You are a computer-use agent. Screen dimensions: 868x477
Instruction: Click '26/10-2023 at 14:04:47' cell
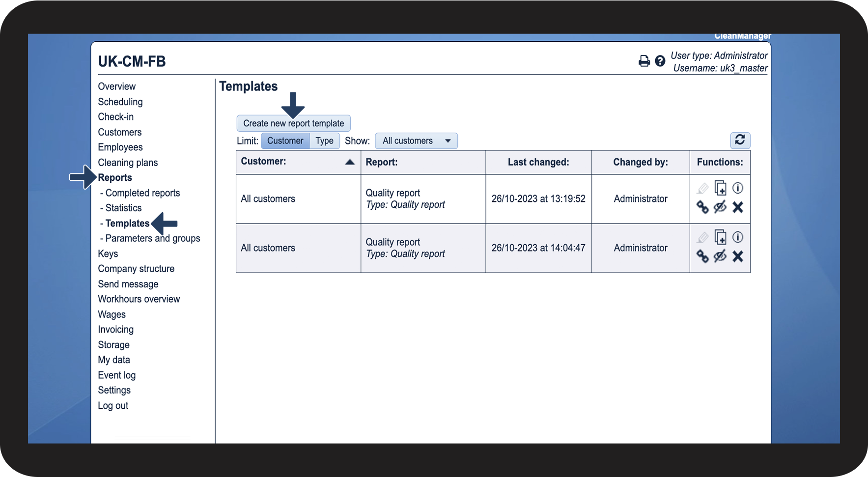click(538, 248)
